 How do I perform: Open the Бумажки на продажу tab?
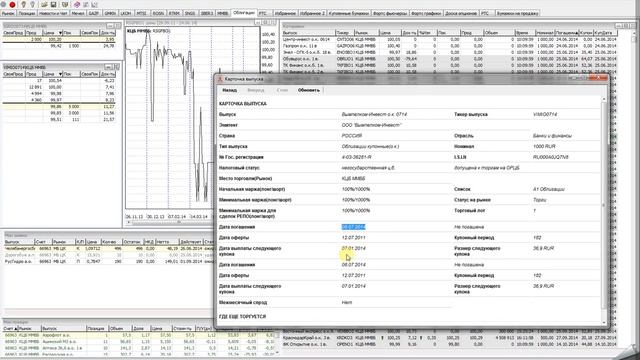(517, 13)
